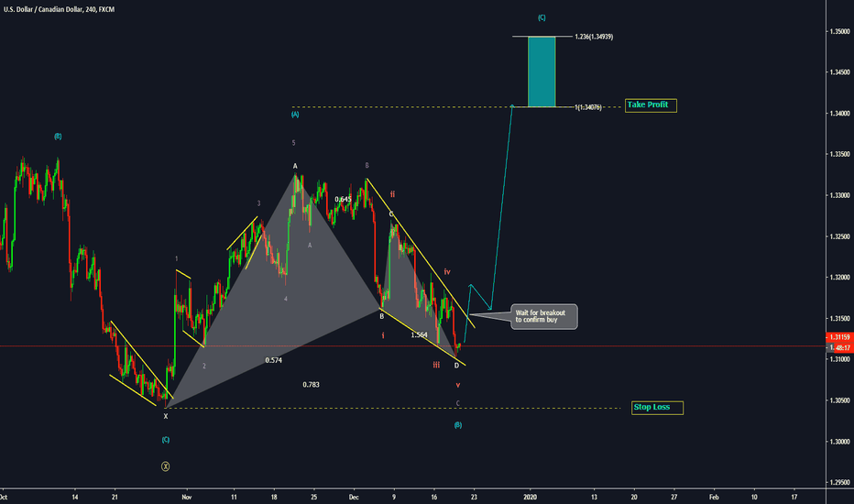This screenshot has width=854, height=504.
Task: Select the 1(1.34076) Fibonacci level label
Action: pyautogui.click(x=591, y=107)
